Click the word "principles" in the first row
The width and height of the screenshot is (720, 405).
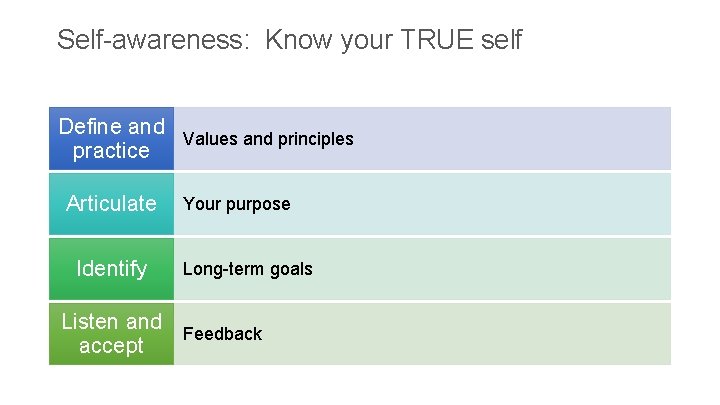click(x=314, y=139)
